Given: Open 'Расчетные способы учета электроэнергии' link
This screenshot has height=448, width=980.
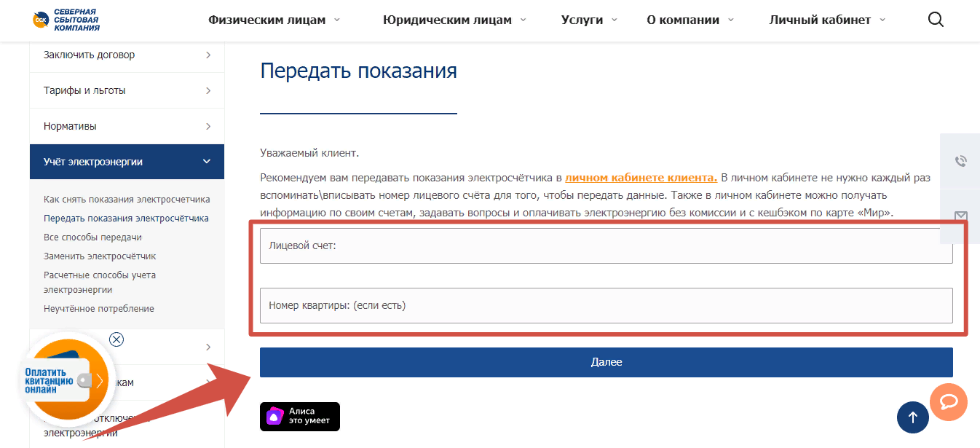Looking at the screenshot, I should coord(100,282).
